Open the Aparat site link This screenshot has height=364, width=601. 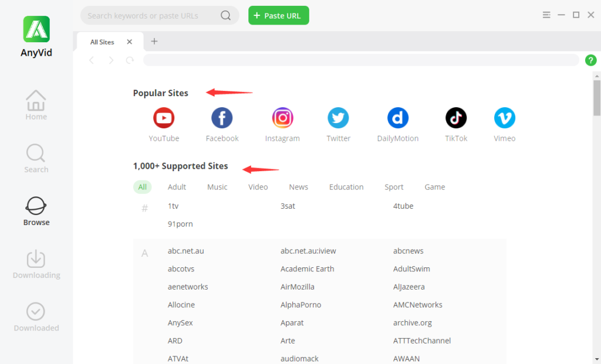point(292,322)
